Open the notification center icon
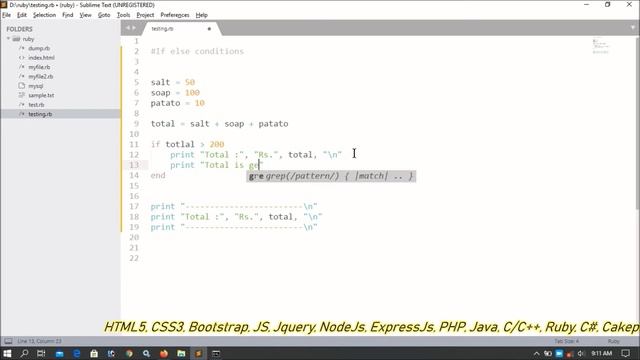This screenshot has width=640, height=360. click(x=626, y=353)
